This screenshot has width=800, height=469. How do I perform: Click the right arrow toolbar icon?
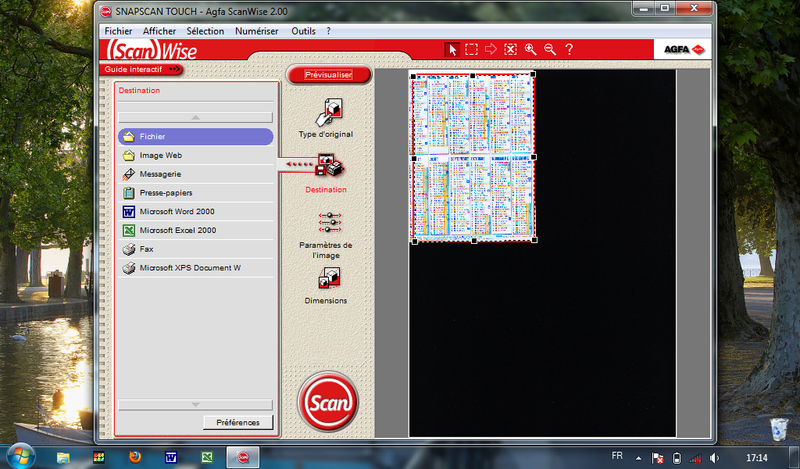(x=491, y=49)
